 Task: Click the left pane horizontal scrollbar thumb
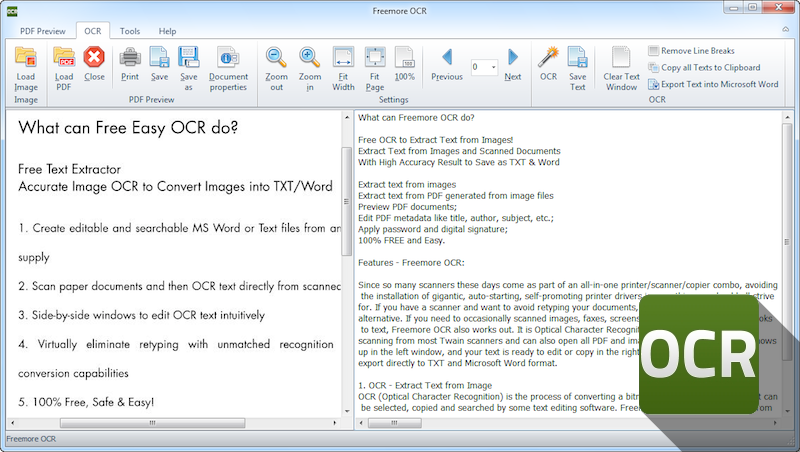(x=153, y=423)
